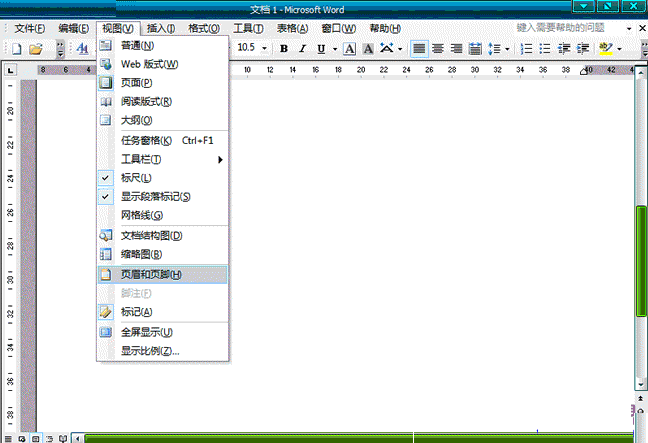Open the 插入(I) menu

[161, 29]
